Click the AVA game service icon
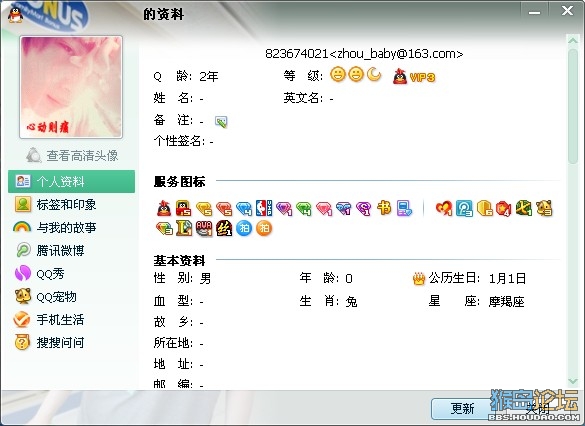 204,228
